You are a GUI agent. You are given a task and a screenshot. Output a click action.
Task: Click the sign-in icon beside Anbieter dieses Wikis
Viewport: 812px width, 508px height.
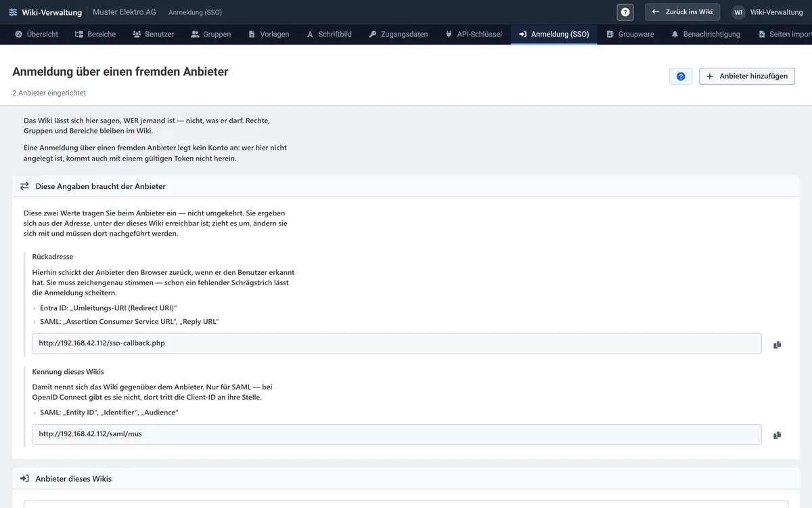point(24,478)
